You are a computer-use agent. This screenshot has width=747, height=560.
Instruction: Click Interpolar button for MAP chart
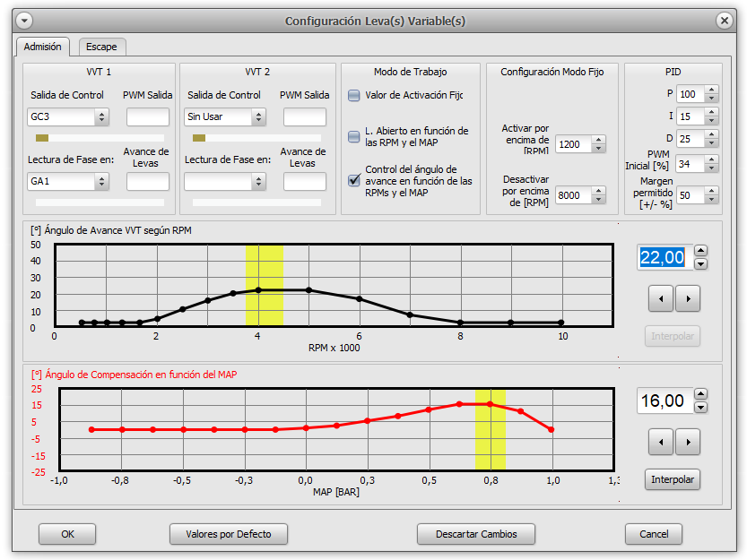click(x=673, y=479)
